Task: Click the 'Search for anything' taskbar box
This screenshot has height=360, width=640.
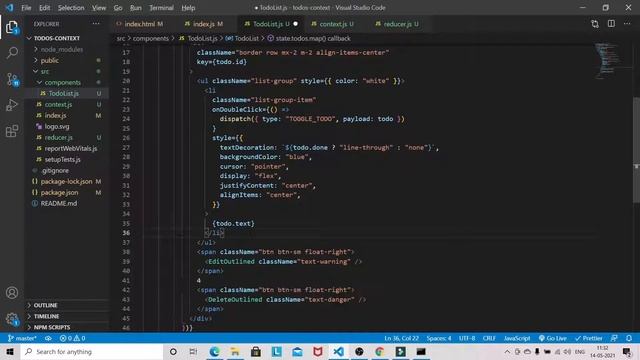Action: (x=92, y=351)
